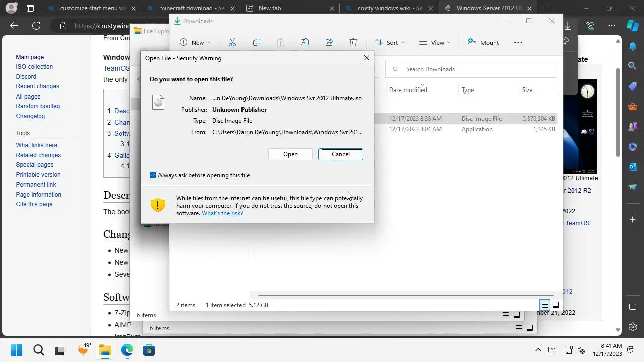Viewport: 644px width, 362px height.
Task: Open Windows Server 2012 desktop thumbnail
Action: coord(580,127)
